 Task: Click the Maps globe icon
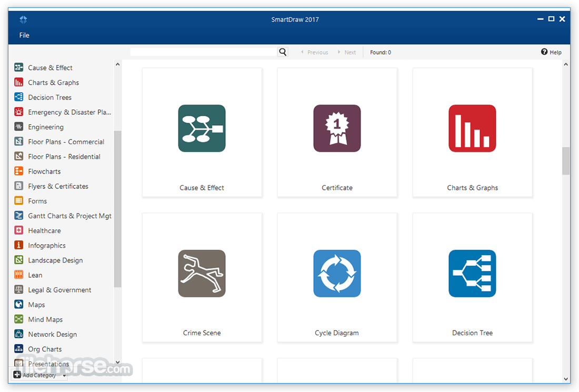pos(19,304)
